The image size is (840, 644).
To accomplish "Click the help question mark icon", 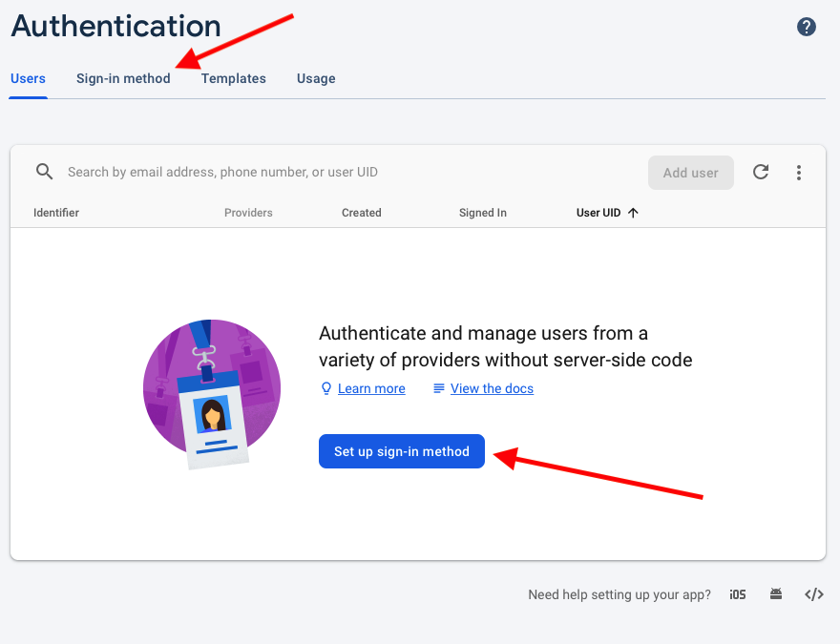I will pos(807,27).
